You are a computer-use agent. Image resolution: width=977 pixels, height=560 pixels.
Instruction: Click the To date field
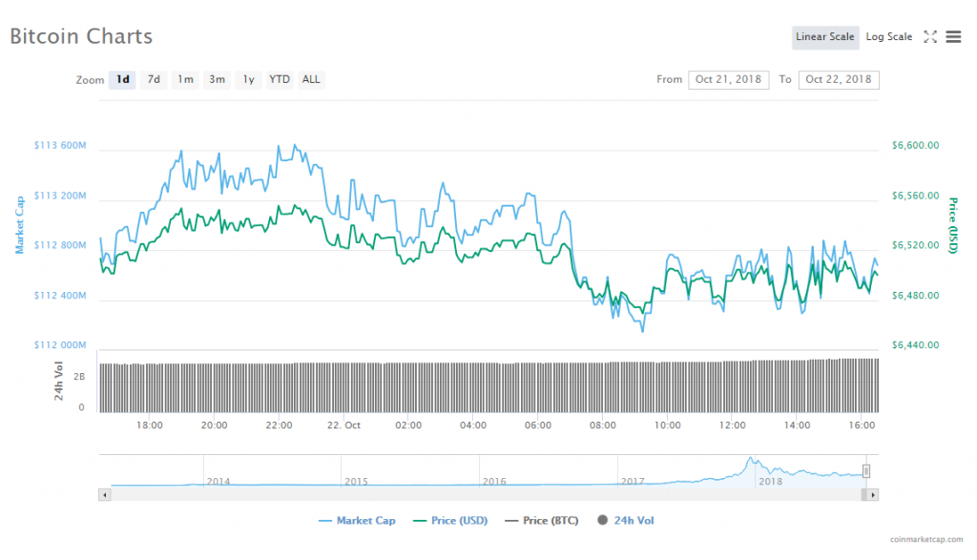tap(839, 80)
